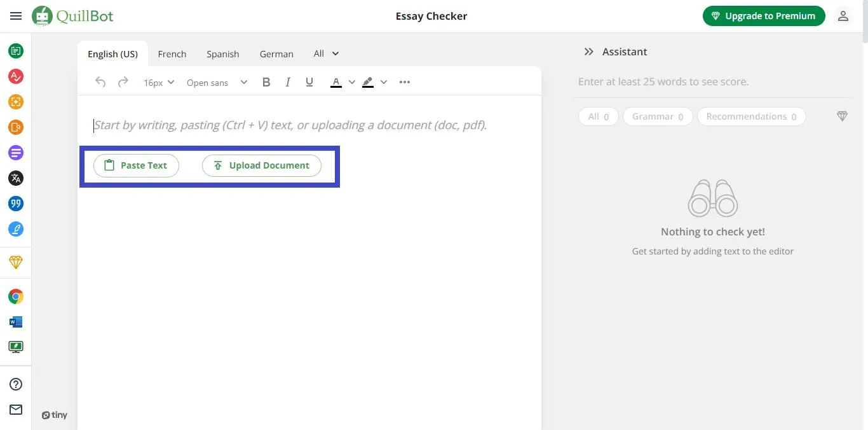The width and height of the screenshot is (868, 430).
Task: Click the Upload Document button
Action: (x=261, y=165)
